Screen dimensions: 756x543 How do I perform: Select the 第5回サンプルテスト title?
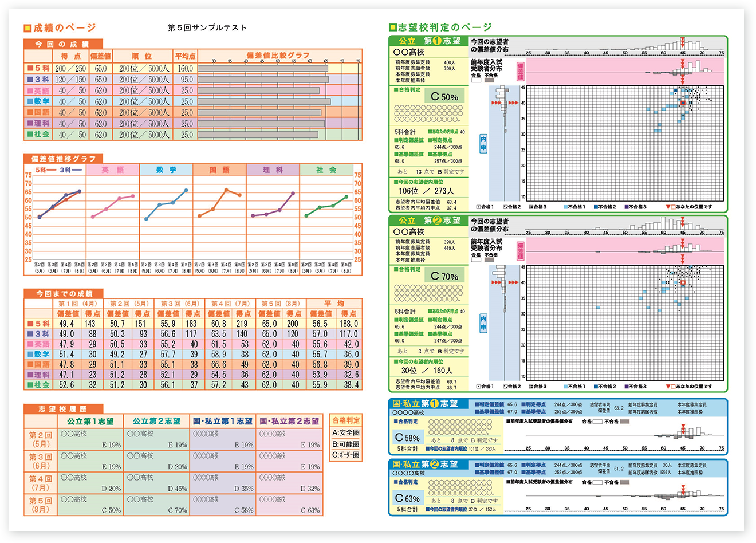(x=207, y=27)
